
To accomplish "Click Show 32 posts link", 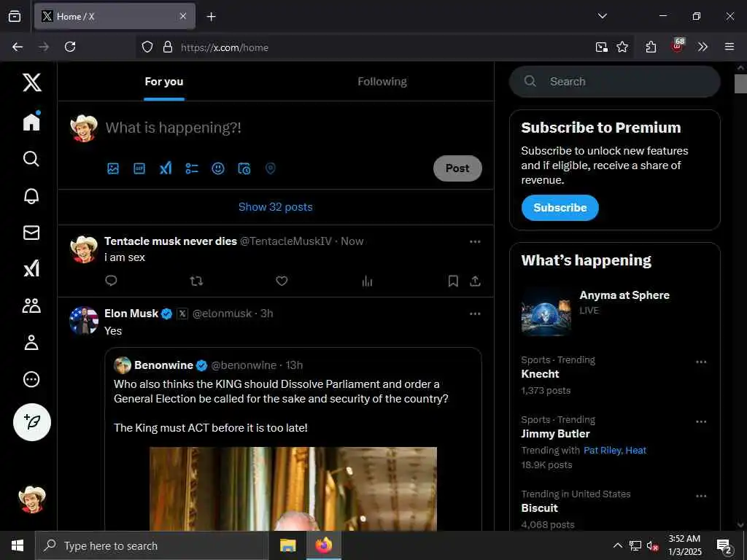I will [x=275, y=207].
